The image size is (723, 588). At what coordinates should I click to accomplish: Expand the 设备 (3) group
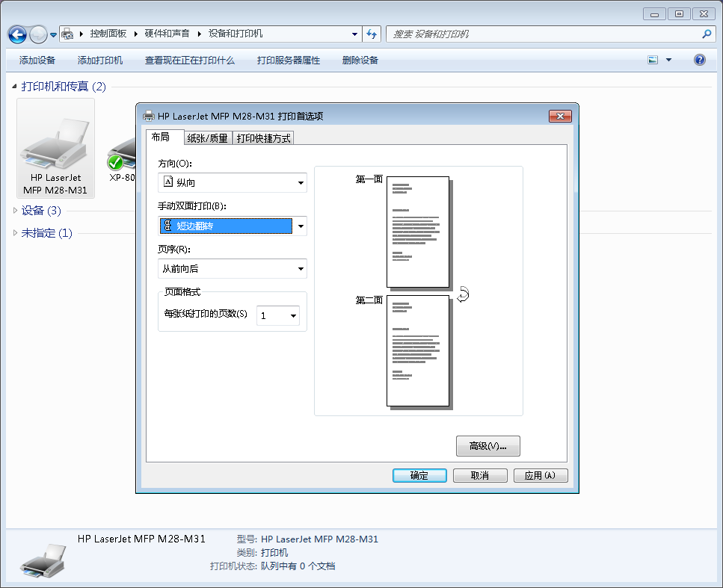tap(15, 211)
